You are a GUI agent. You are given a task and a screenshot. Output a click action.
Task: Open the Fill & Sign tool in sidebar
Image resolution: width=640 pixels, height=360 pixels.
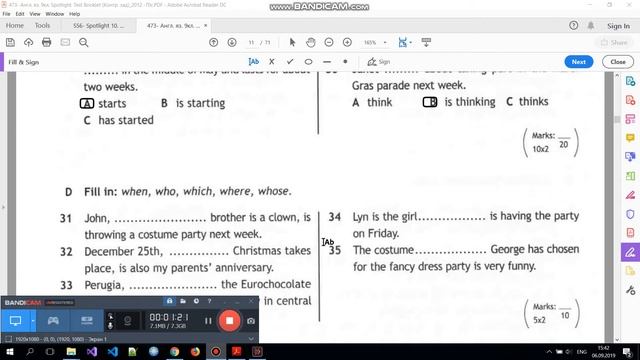tap(630, 252)
